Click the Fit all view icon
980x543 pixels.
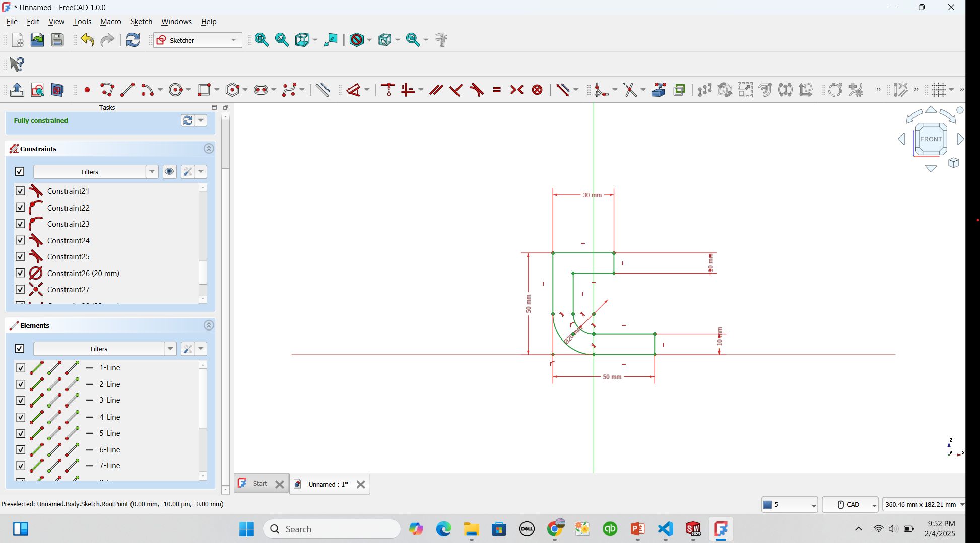click(x=262, y=40)
